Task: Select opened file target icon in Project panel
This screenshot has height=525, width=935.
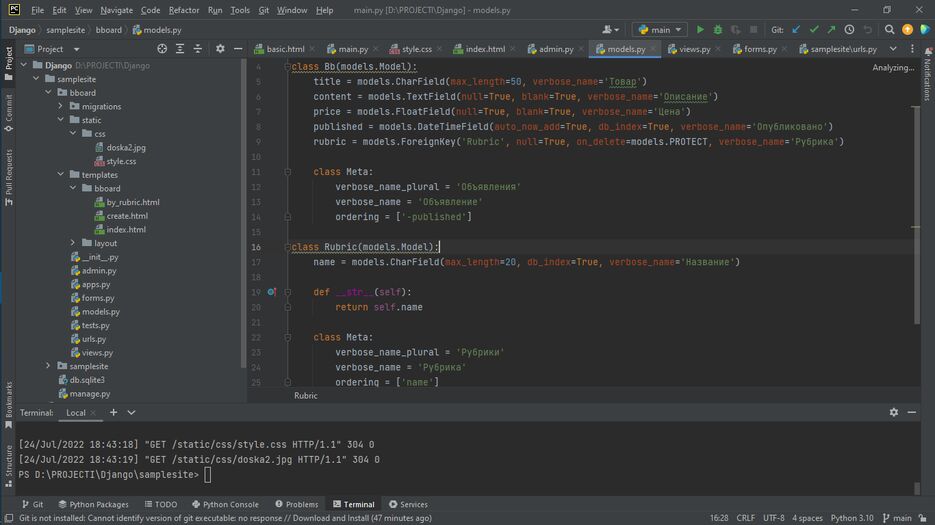Action: (162, 49)
